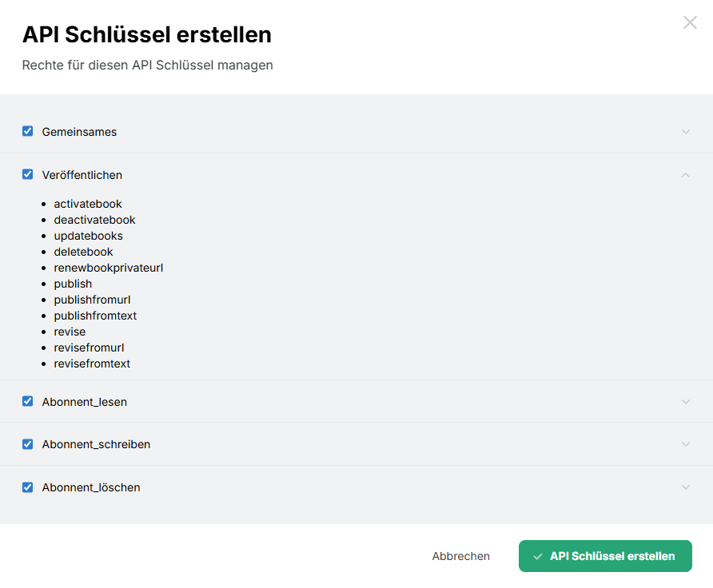Select the revisefromurl list entry

(89, 348)
